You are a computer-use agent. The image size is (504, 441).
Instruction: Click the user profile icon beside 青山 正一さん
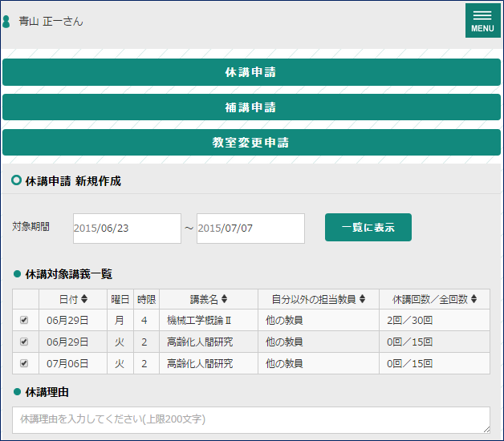6,22
